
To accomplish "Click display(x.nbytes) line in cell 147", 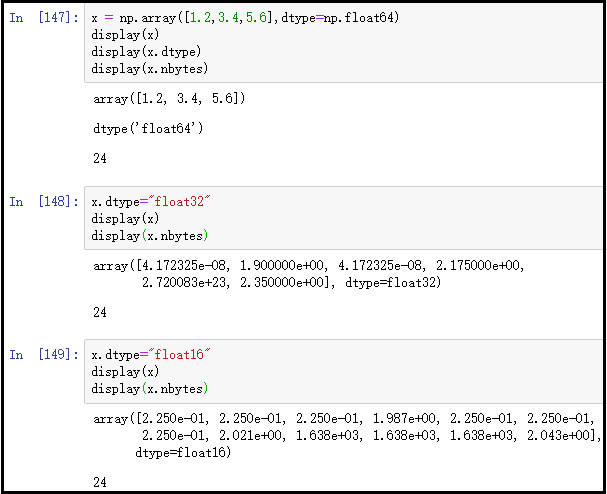I will pyautogui.click(x=149, y=69).
